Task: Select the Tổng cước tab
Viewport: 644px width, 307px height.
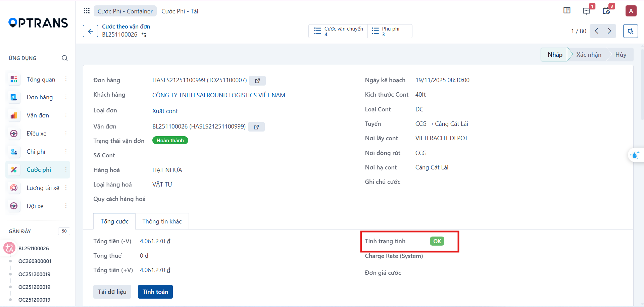Action: (x=114, y=221)
